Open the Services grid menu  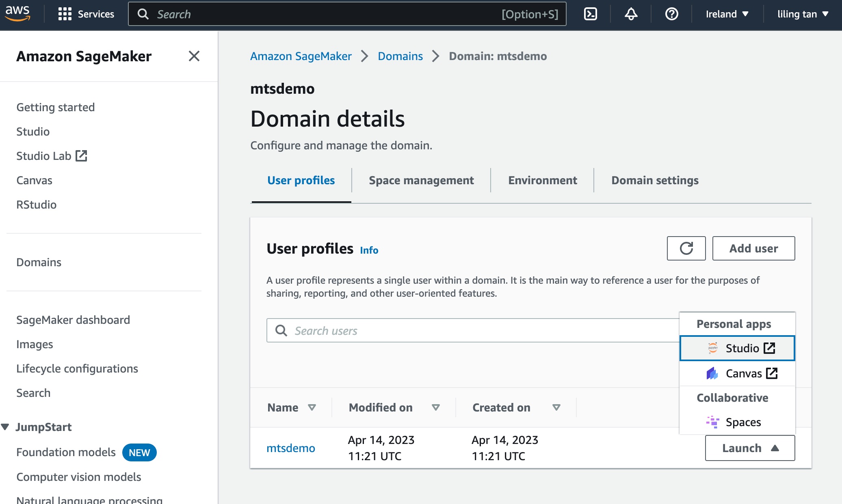tap(86, 14)
